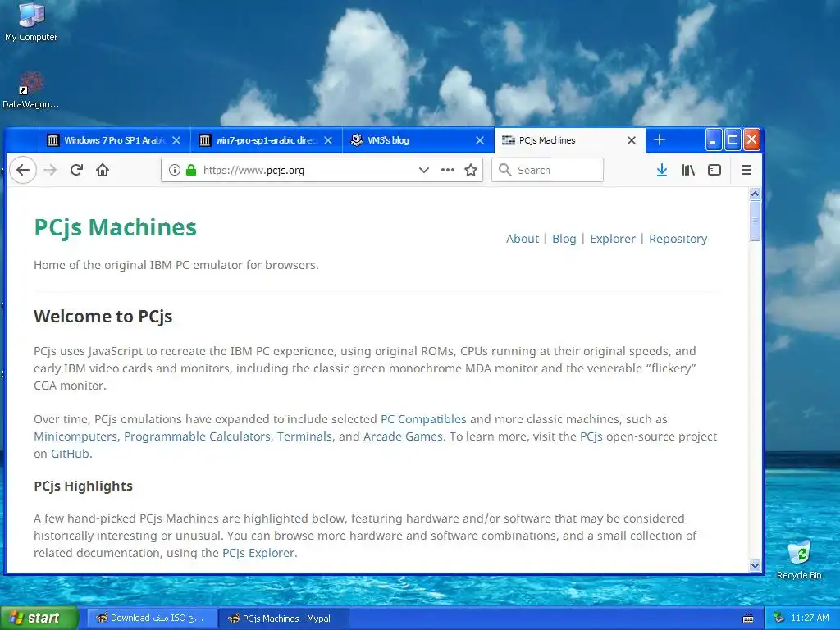The image size is (840, 630).
Task: Open the Start menu
Action: click(x=39, y=619)
